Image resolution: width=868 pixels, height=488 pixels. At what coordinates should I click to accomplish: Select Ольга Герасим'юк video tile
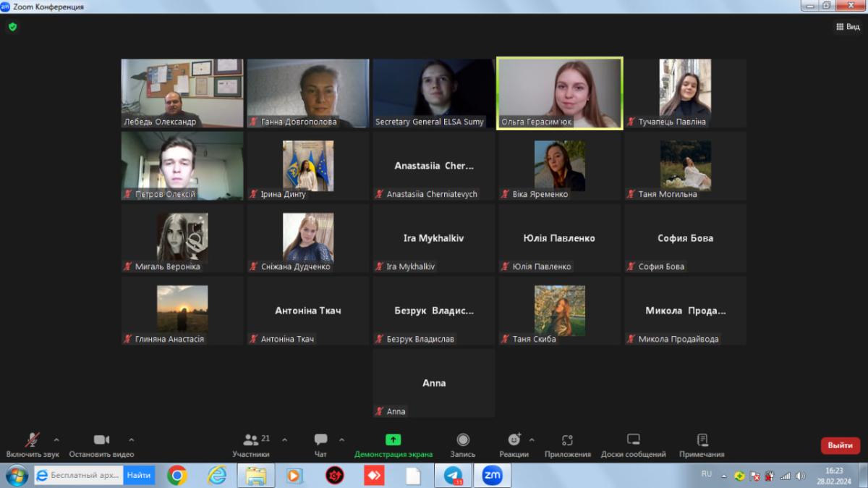(560, 93)
